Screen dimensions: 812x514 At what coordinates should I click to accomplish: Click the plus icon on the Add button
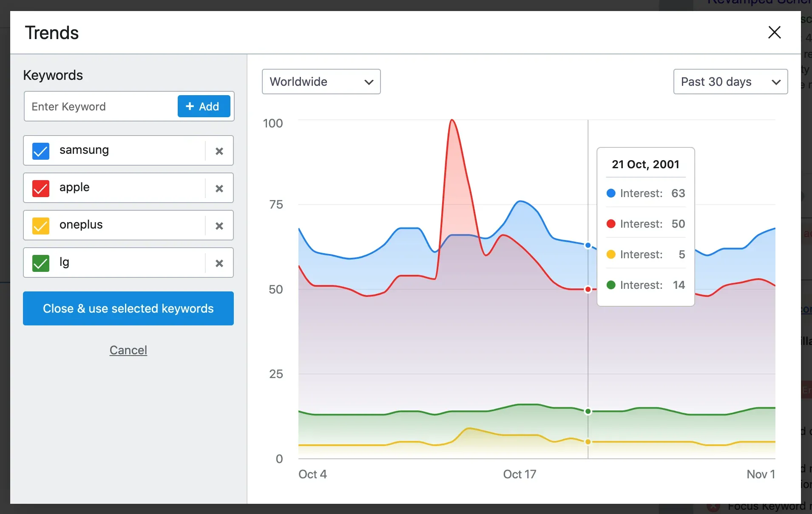tap(190, 106)
